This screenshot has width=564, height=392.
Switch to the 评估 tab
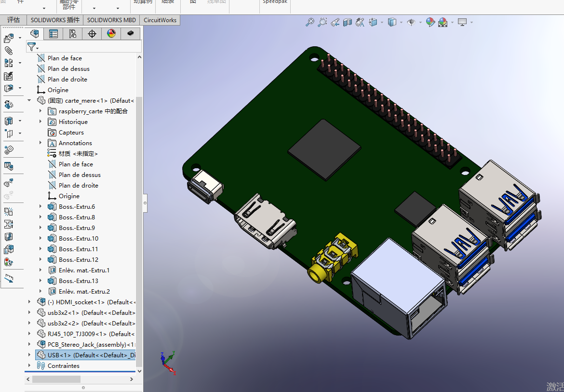coord(13,20)
